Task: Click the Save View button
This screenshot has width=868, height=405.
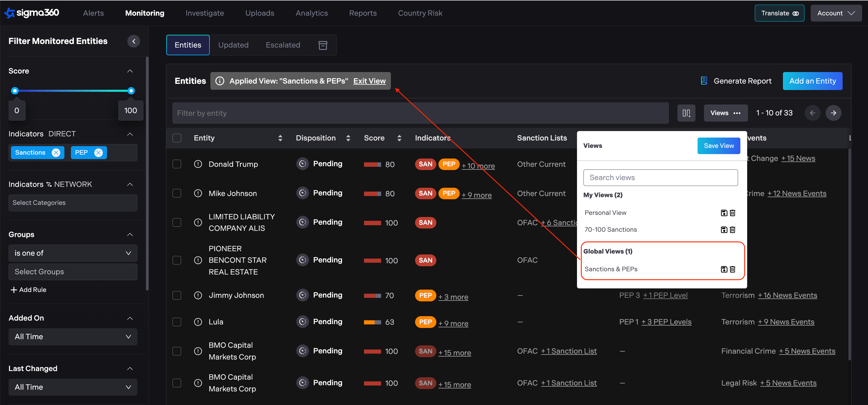Action: point(719,146)
